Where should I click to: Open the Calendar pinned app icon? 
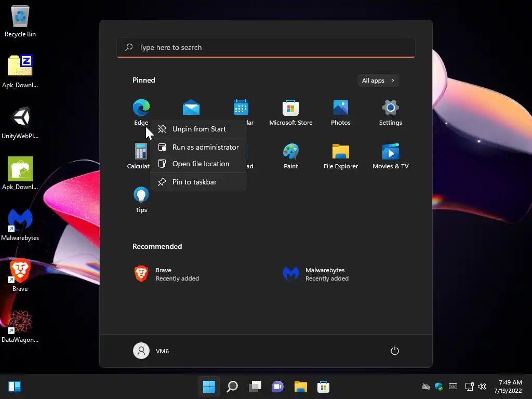(x=241, y=108)
